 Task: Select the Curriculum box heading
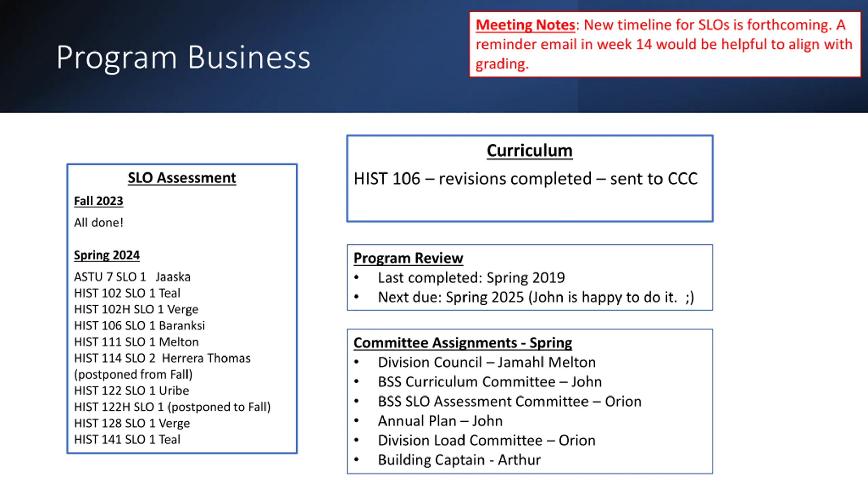click(529, 151)
